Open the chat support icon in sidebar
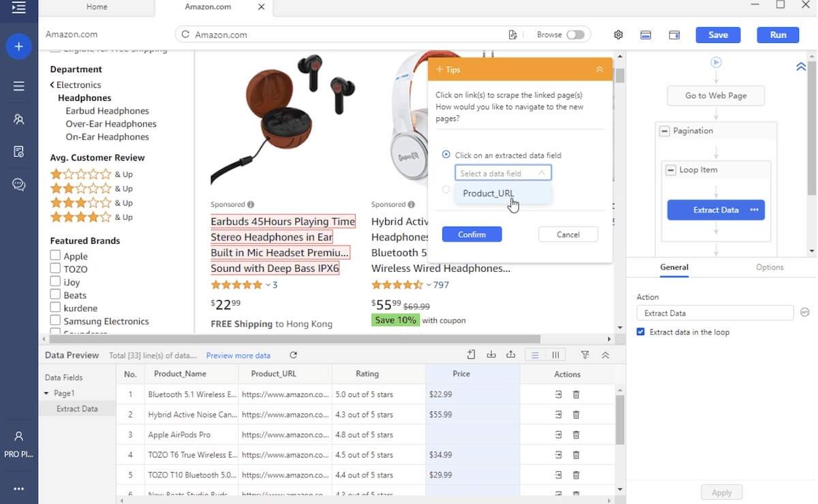This screenshot has width=818, height=504. pos(18,185)
